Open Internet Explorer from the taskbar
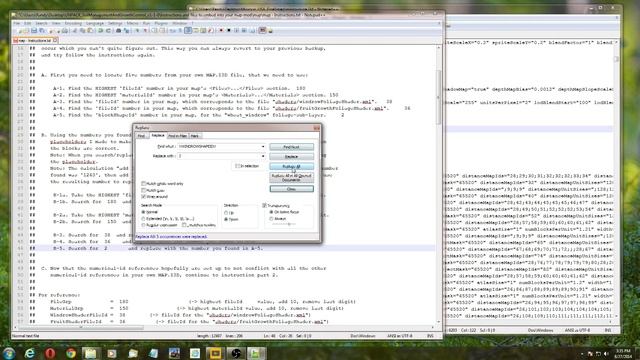 (29, 353)
